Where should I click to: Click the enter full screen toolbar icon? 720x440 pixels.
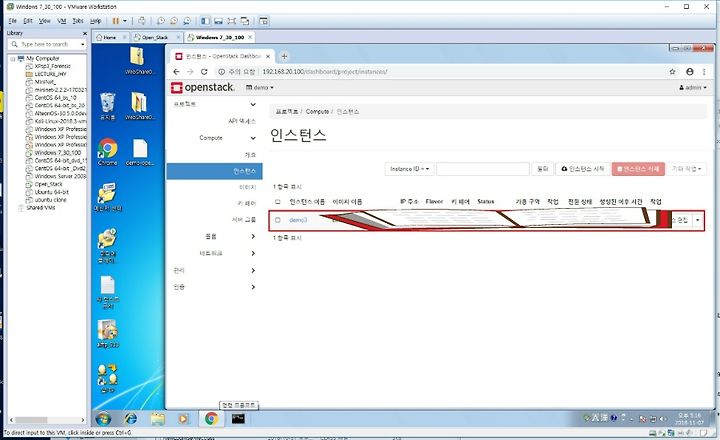tap(232, 21)
